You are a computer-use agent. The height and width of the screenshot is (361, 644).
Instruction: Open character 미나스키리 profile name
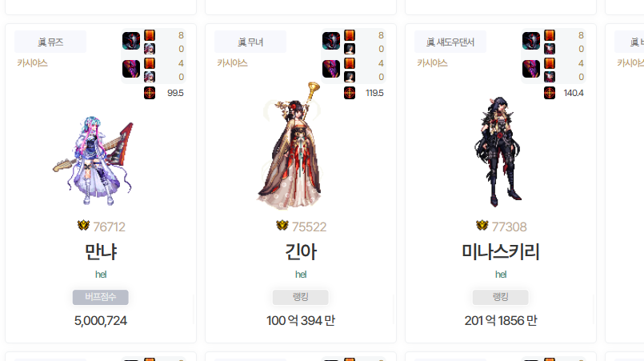[x=501, y=251]
